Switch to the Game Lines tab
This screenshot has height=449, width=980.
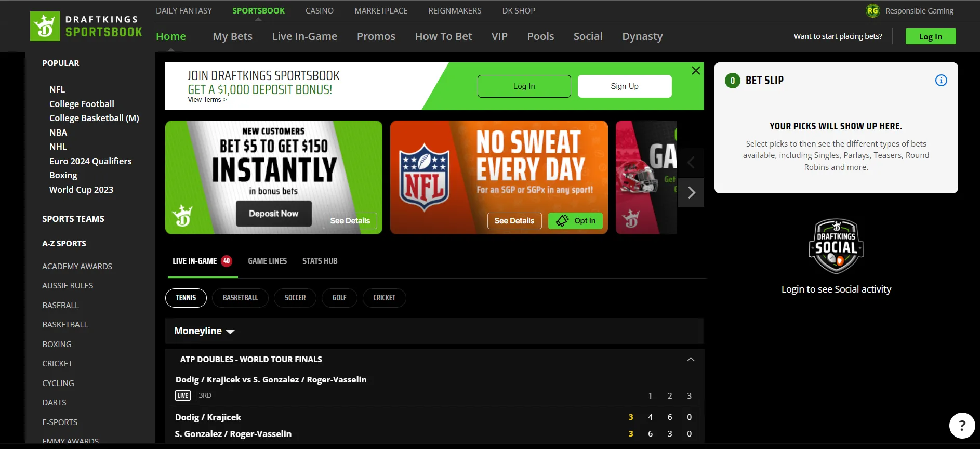point(267,261)
